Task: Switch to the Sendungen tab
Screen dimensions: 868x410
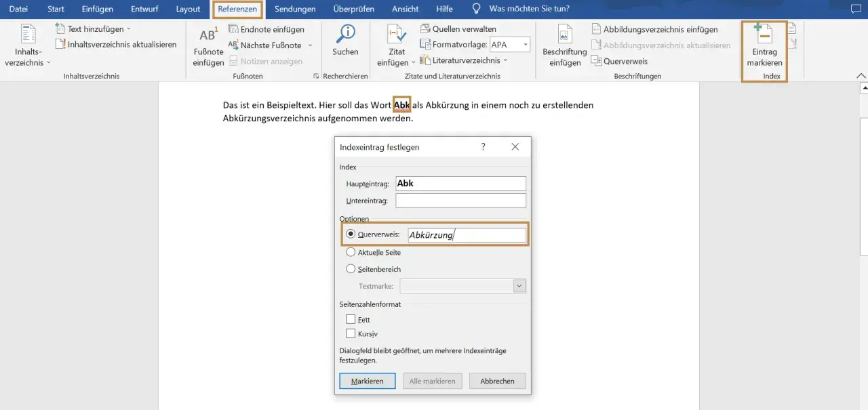Action: [x=295, y=9]
